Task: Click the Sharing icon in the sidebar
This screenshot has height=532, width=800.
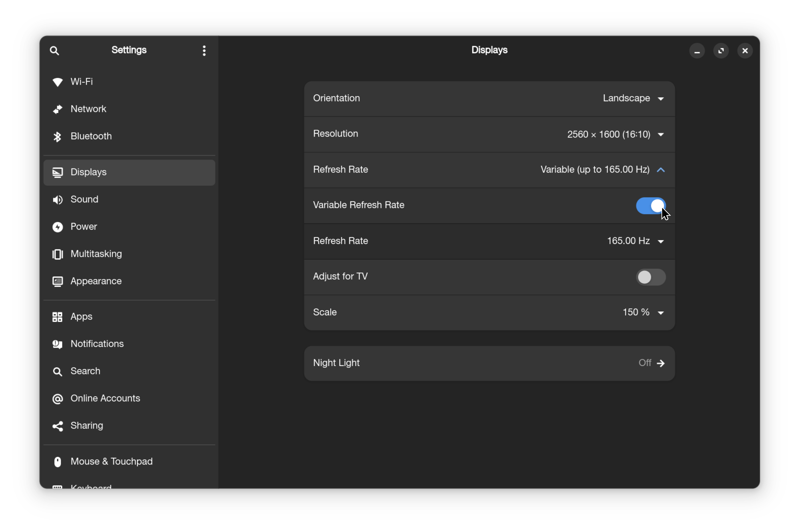Action: [x=58, y=426]
